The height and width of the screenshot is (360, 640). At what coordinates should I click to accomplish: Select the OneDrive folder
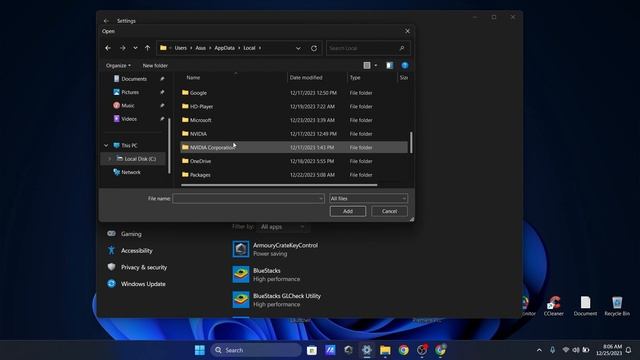(x=294, y=161)
